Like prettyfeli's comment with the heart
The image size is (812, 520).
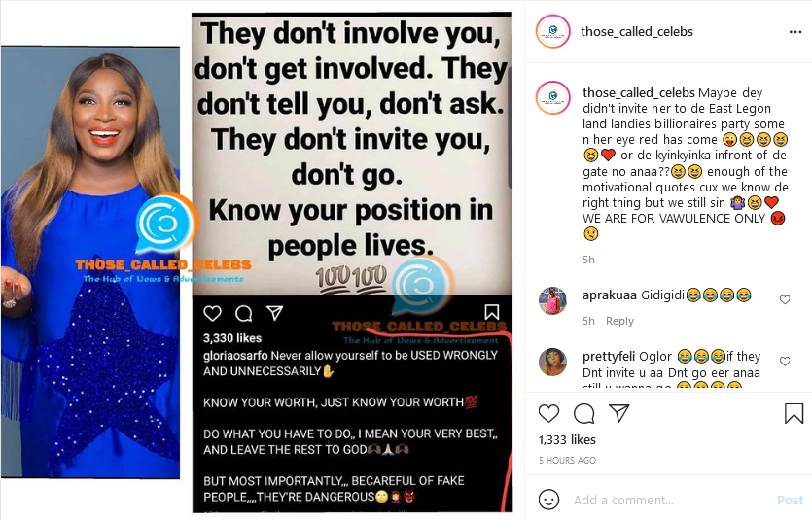(785, 362)
